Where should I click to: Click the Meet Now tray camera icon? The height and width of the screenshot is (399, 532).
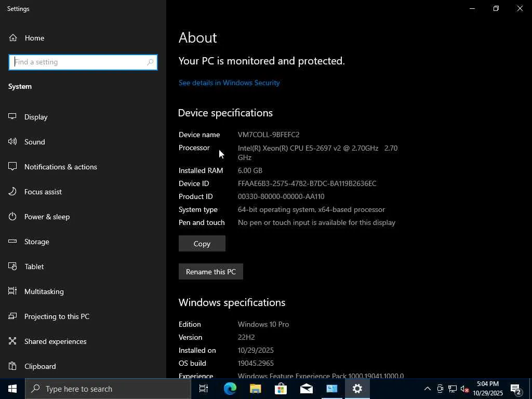(440, 389)
